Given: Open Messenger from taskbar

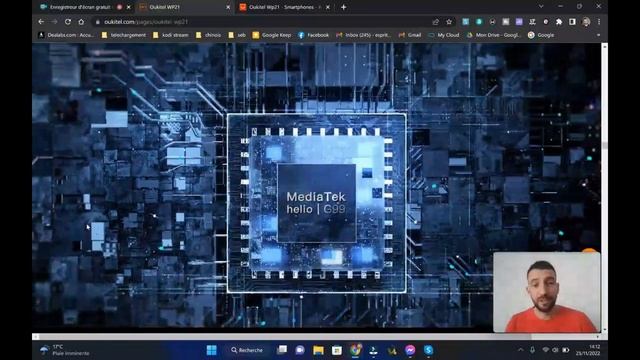Looking at the screenshot, I should (410, 350).
